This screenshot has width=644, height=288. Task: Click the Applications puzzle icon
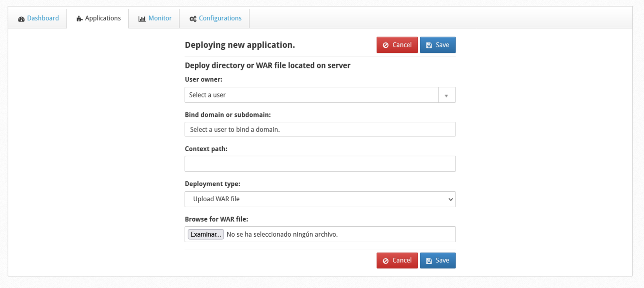(x=80, y=19)
